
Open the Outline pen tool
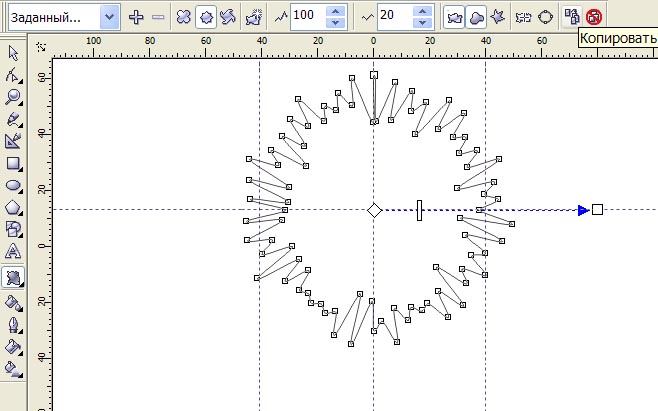point(13,325)
